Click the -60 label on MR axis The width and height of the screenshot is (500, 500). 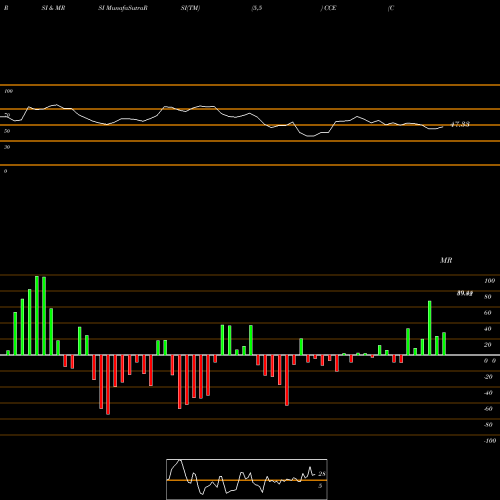click(x=488, y=409)
